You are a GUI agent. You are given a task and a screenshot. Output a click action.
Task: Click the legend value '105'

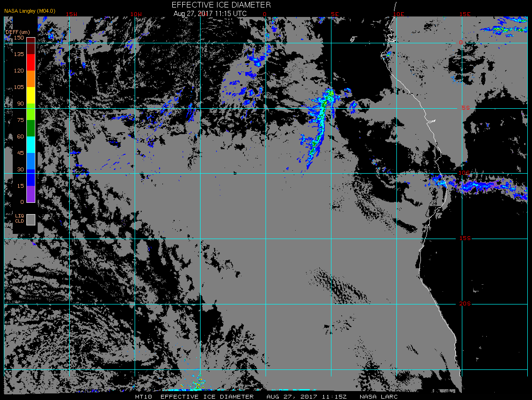tap(19, 87)
